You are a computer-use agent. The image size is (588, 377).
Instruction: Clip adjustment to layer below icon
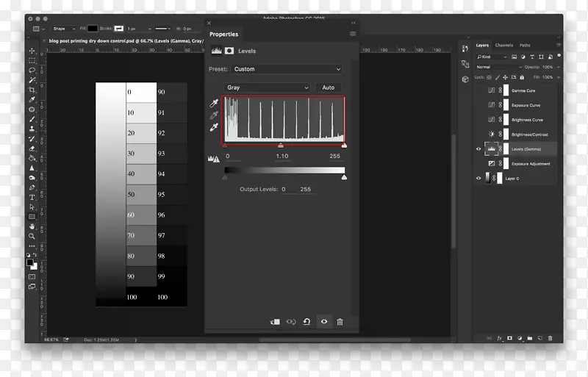[x=275, y=322]
